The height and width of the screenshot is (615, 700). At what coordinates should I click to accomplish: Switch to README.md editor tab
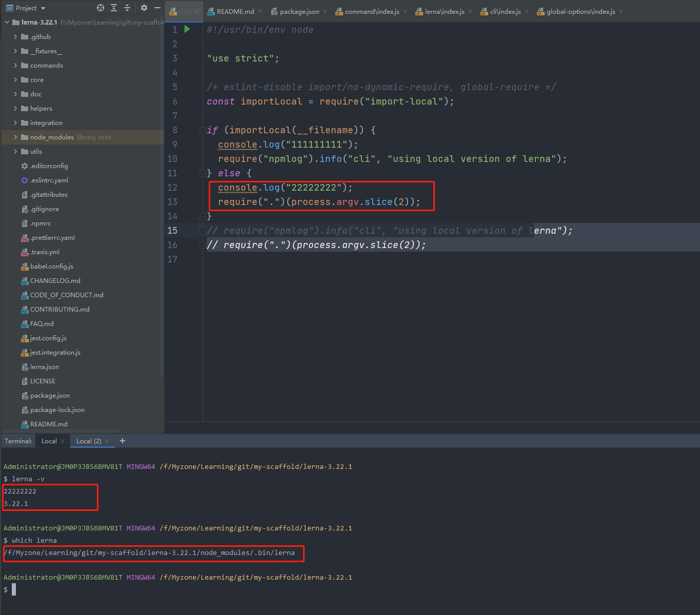coord(230,11)
